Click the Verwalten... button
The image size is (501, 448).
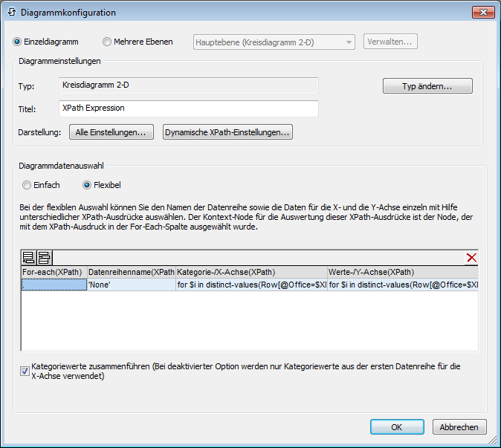point(390,42)
